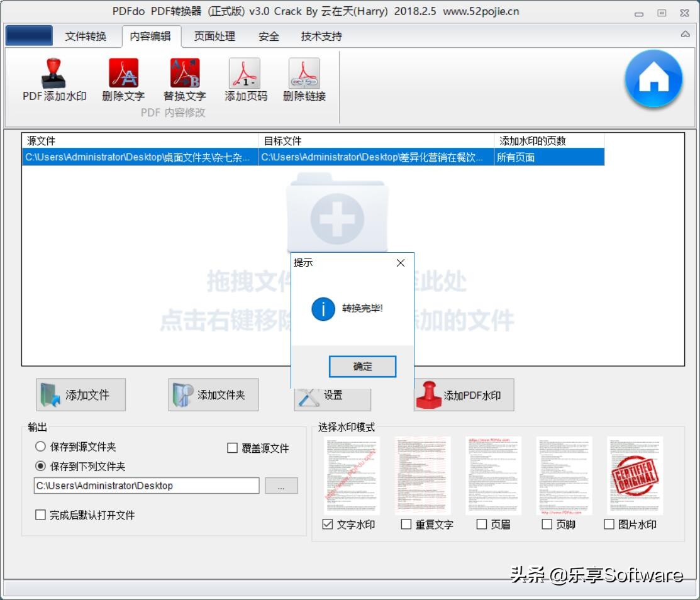Select the 替换文字 tool
Screen dimensions: 700x600
[x=183, y=79]
